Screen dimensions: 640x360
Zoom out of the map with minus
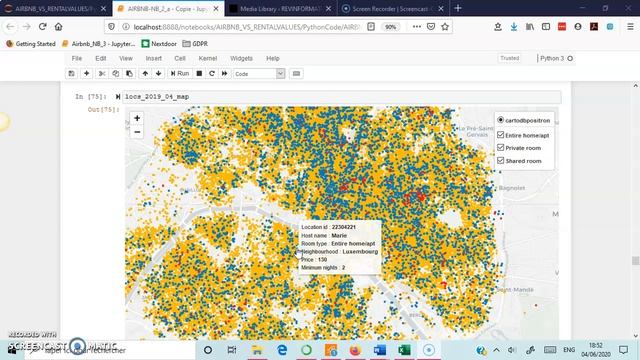137,132
